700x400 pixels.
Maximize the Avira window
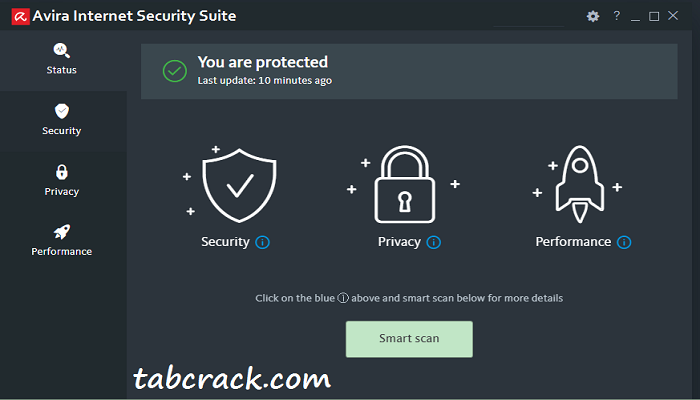click(654, 17)
